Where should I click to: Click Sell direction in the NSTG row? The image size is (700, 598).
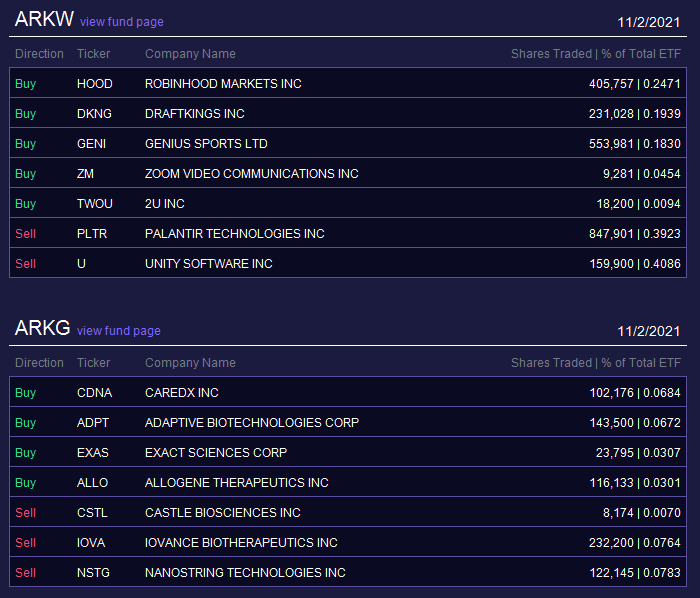[25, 573]
